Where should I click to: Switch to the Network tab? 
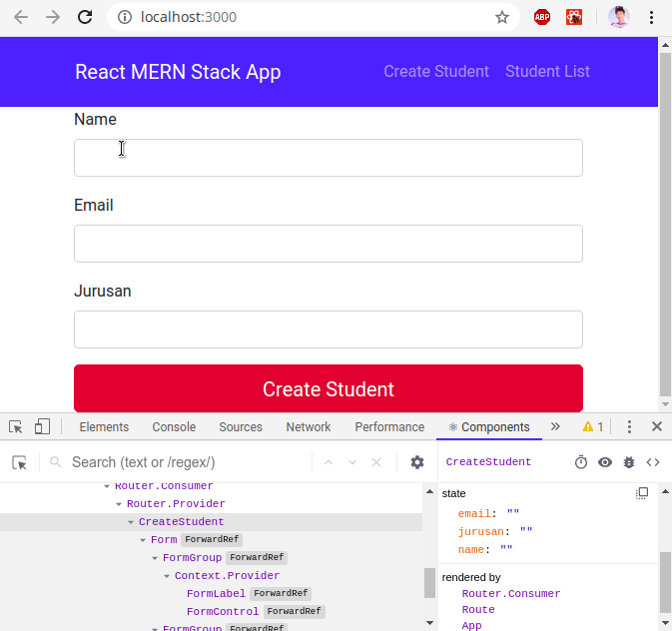coord(309,427)
